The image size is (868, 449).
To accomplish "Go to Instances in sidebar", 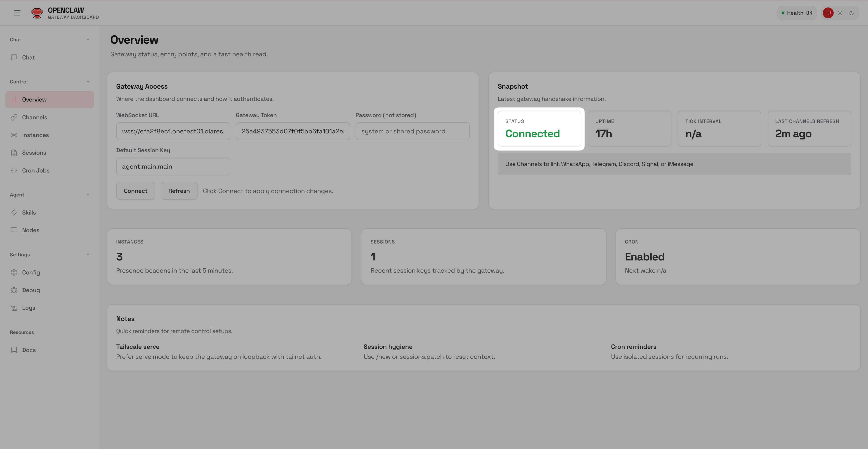I will pyautogui.click(x=35, y=135).
